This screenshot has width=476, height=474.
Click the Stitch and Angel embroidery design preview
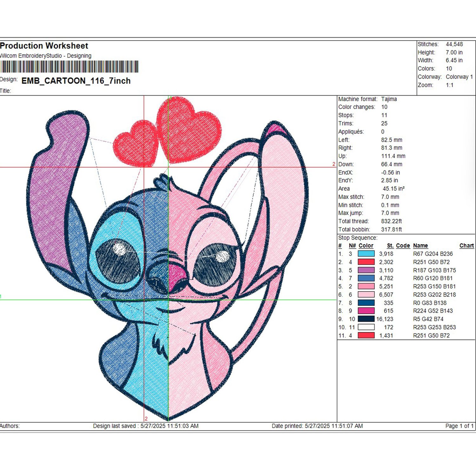168,258
